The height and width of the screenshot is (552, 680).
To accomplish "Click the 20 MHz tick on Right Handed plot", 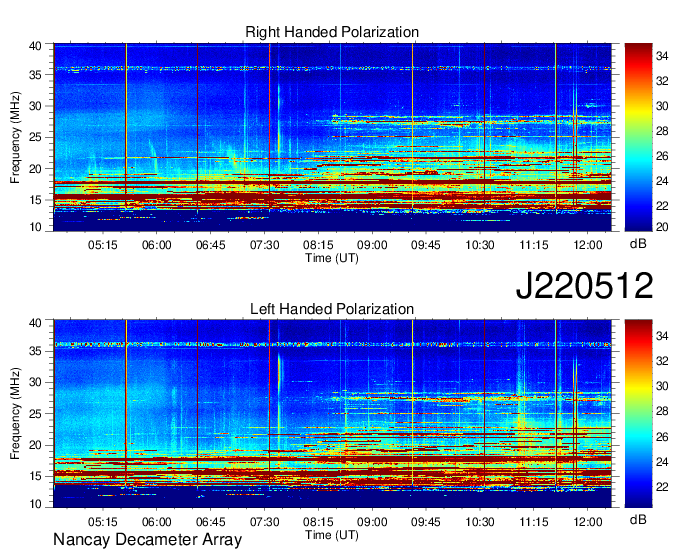I will coord(36,169).
